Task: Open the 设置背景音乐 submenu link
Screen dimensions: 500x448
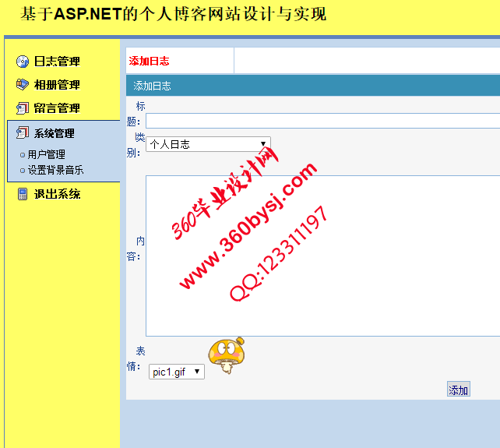Action: pyautogui.click(x=56, y=170)
